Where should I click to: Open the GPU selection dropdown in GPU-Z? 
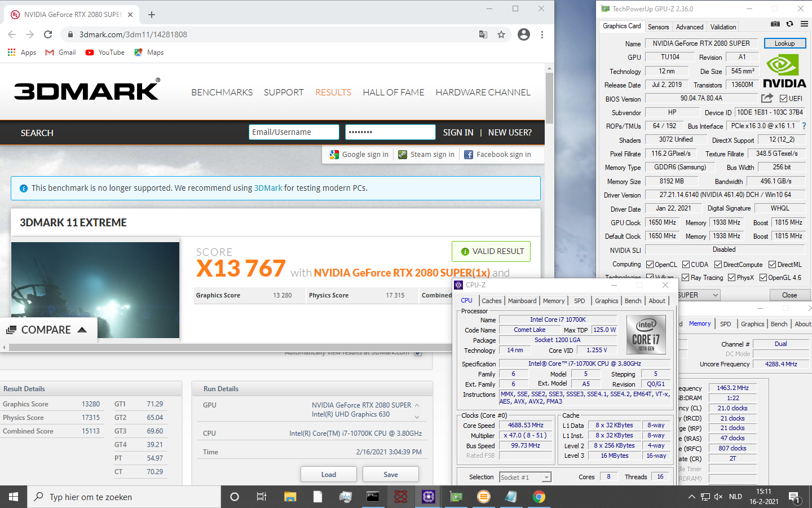[x=715, y=295]
